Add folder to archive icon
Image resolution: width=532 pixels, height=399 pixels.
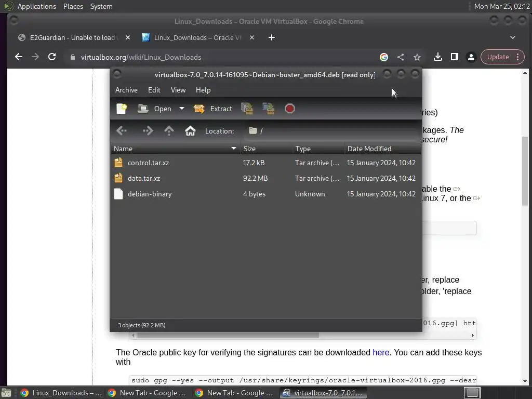pos(269,109)
